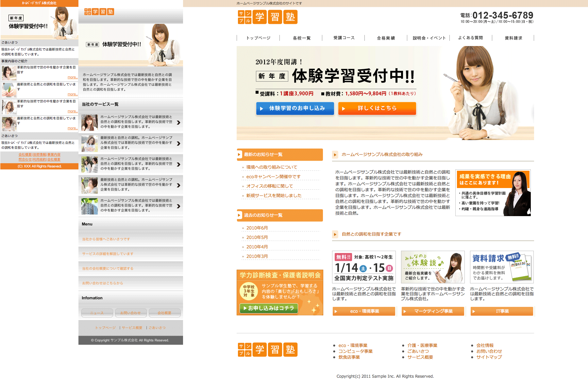Click the chevron on the last service list row
The image size is (588, 380).
(178, 206)
